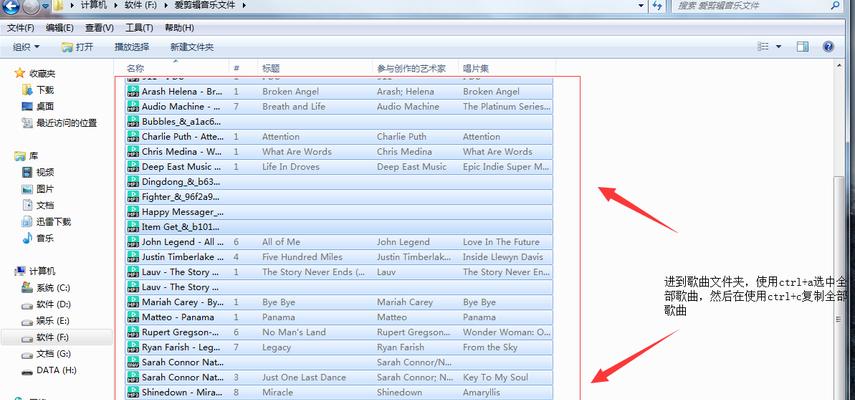This screenshot has height=400, width=855.
Task: Open 下载 folder in navigation pane
Action: click(38, 90)
